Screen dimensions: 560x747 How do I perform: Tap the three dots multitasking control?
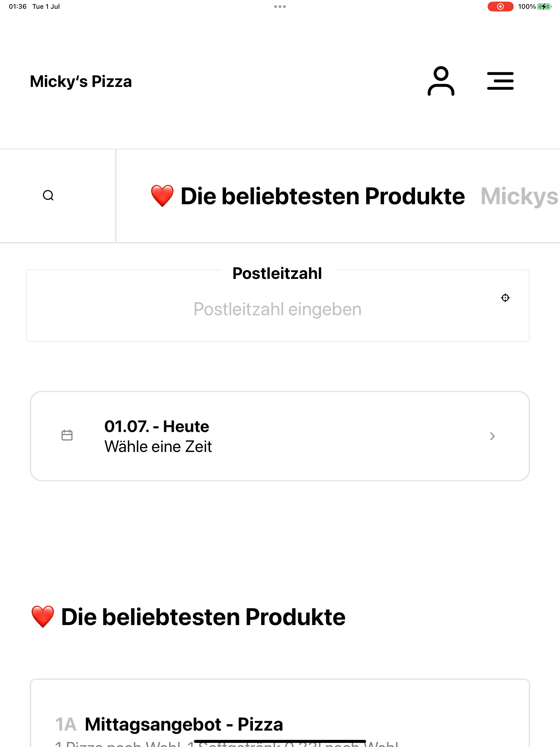280,6
